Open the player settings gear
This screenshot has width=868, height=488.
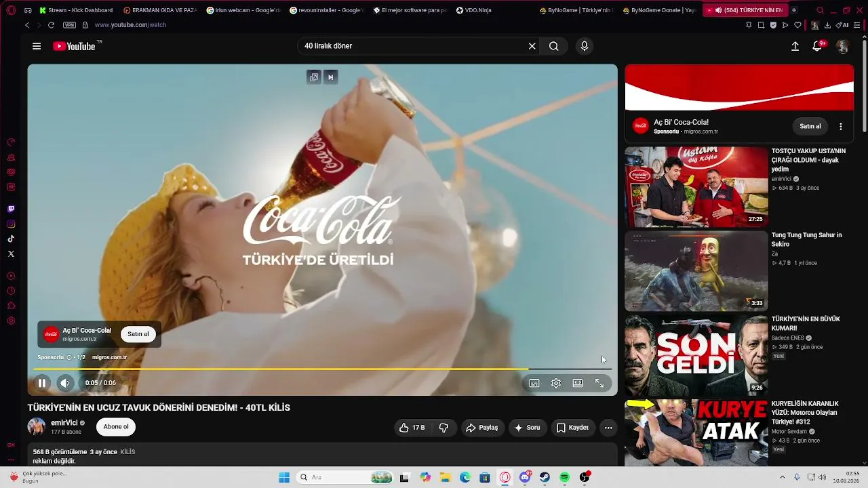(x=556, y=383)
